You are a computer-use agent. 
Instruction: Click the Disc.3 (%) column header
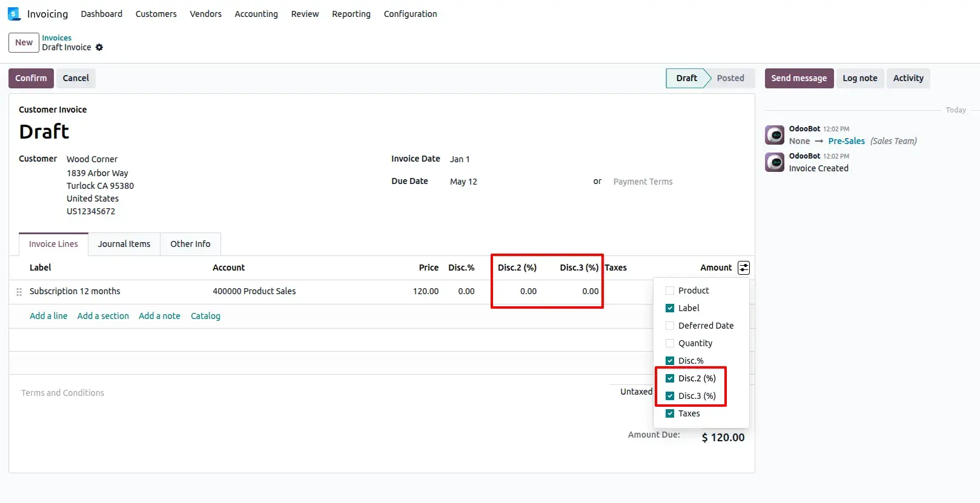(x=579, y=268)
